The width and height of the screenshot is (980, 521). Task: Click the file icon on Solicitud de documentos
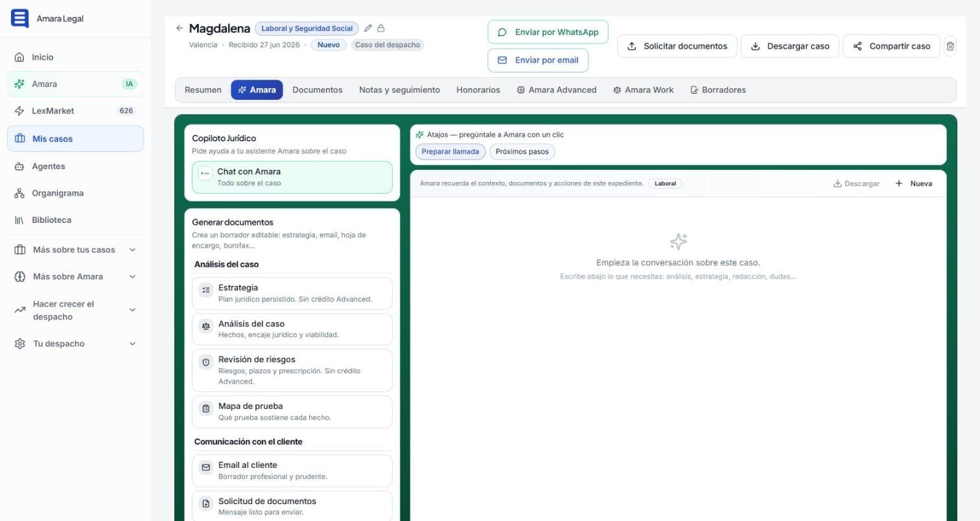pyautogui.click(x=206, y=504)
